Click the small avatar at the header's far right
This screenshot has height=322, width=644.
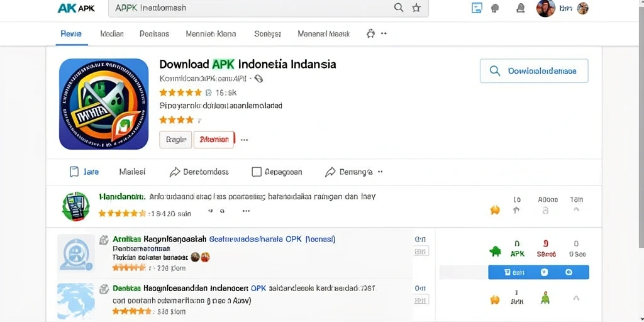[583, 8]
